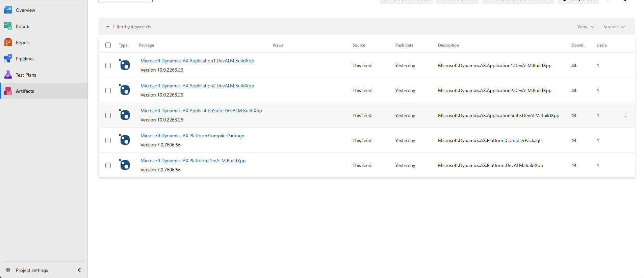This screenshot has width=644, height=278.
Task: Click the Project settings gear icon
Action: pos(8,270)
